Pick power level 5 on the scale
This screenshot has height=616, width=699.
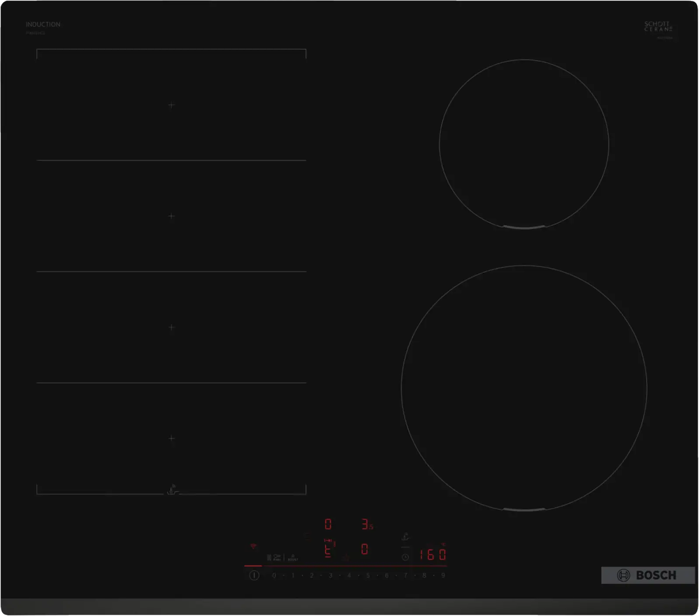(368, 575)
